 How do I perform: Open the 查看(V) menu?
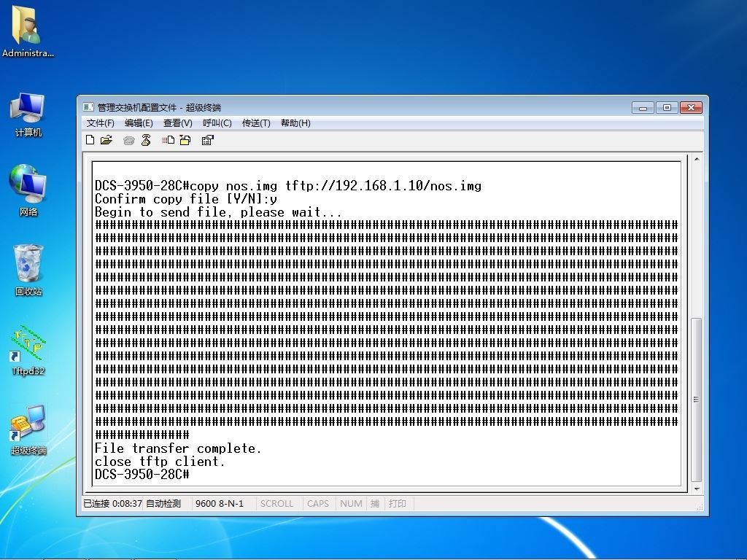tap(178, 123)
